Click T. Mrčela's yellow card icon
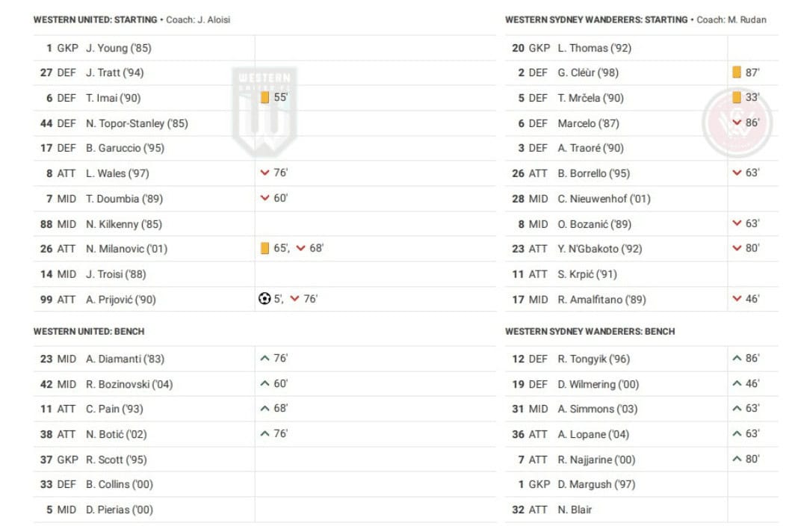This screenshot has width=798, height=532. point(737,98)
